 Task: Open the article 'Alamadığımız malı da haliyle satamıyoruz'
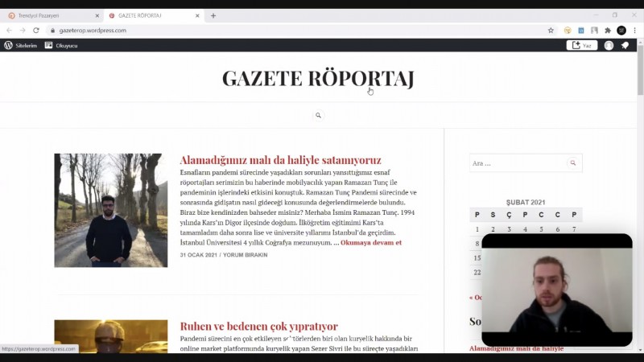point(280,160)
